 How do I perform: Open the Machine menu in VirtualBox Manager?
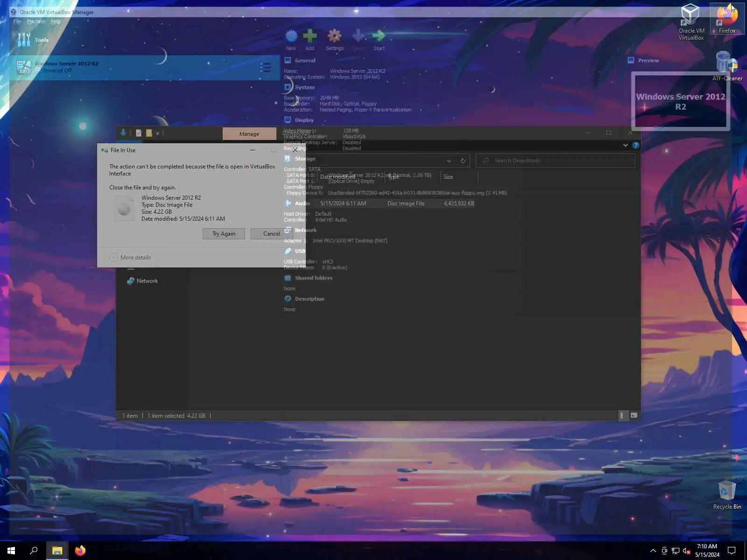[x=36, y=21]
